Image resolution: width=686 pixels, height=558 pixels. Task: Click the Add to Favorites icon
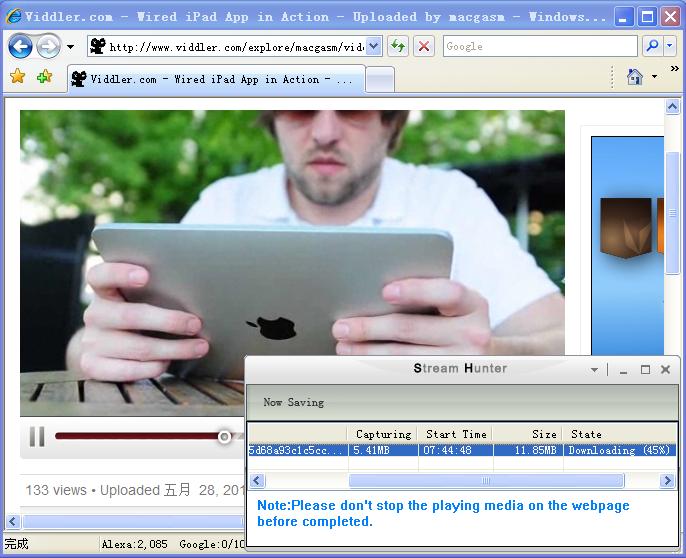pos(44,77)
